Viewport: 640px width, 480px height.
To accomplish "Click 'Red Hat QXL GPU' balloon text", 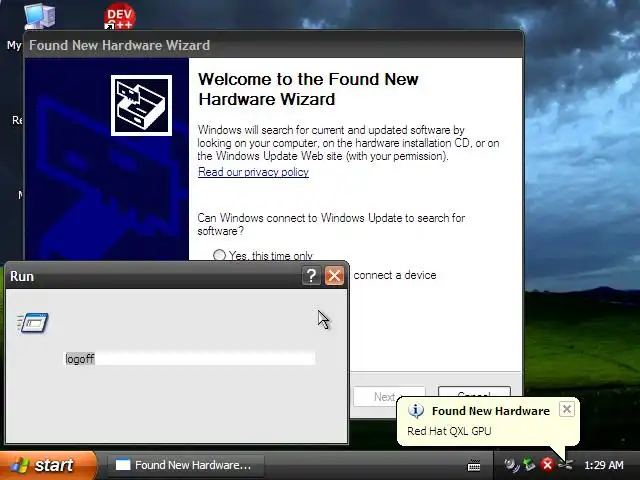I will 449,431.
